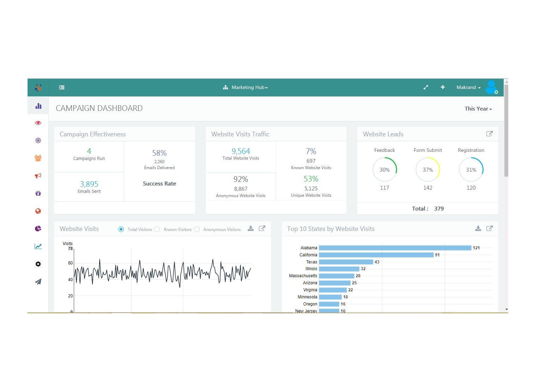Open the gift box sidebar icon
This screenshot has height=392, width=545.
[38, 193]
